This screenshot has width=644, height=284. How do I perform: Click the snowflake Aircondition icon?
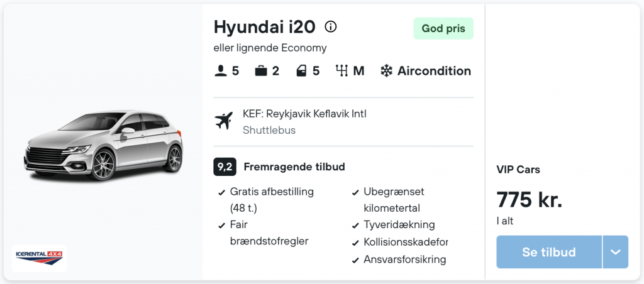point(386,72)
